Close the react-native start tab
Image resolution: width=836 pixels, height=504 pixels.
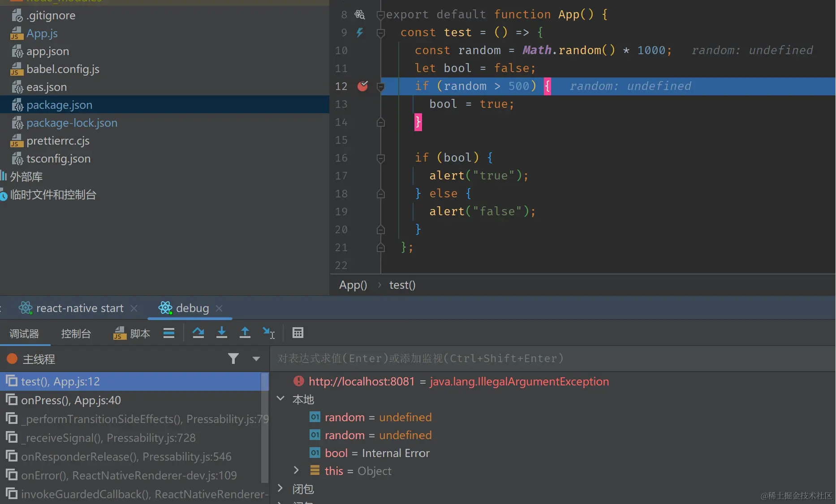point(134,308)
